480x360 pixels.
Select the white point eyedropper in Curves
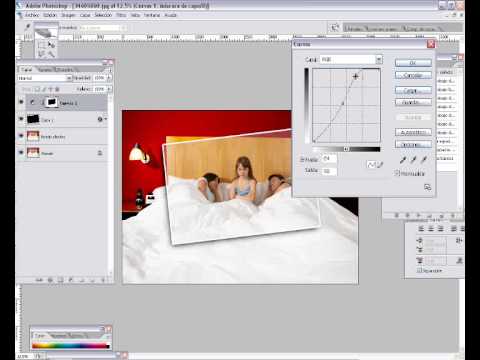(424, 160)
